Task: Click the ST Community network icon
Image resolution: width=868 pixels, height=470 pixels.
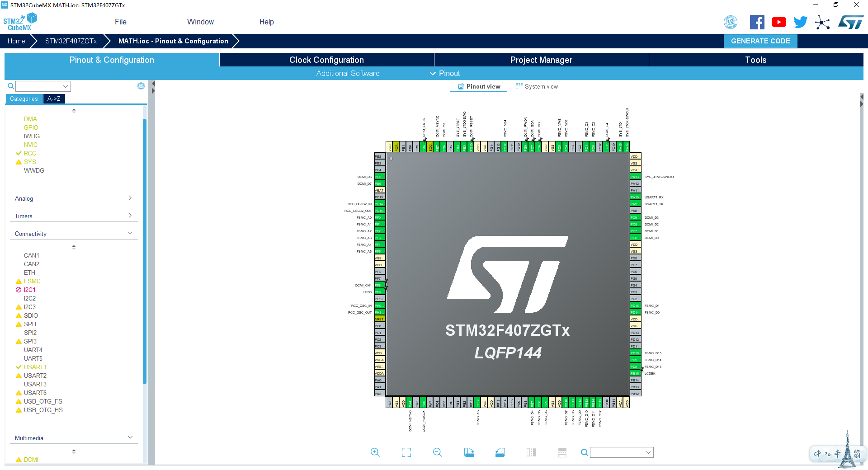Action: 822,22
